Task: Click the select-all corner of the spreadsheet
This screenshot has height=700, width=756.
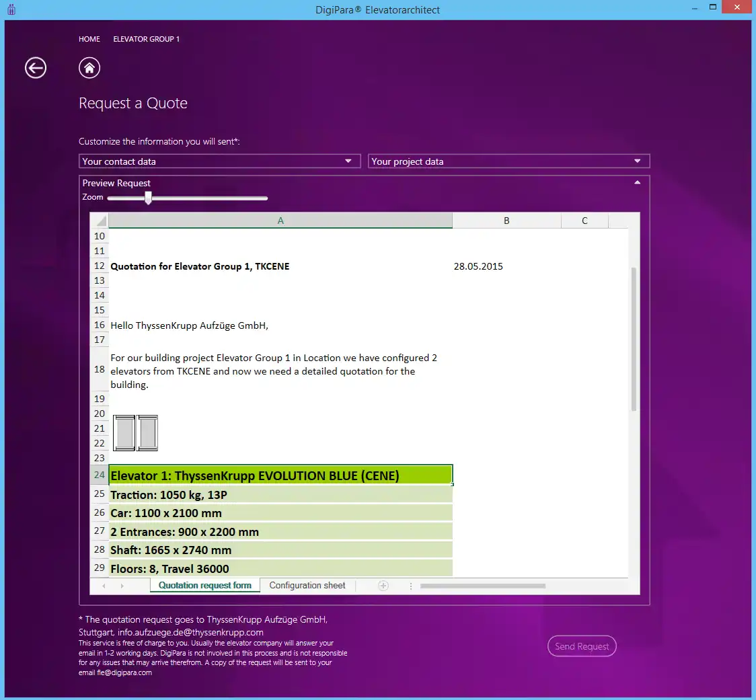Action: click(x=100, y=221)
